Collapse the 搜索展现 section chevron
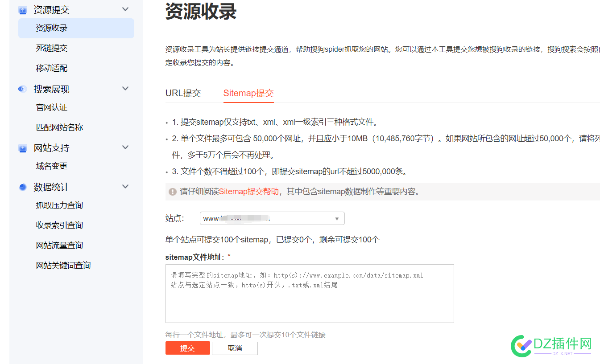 [125, 89]
